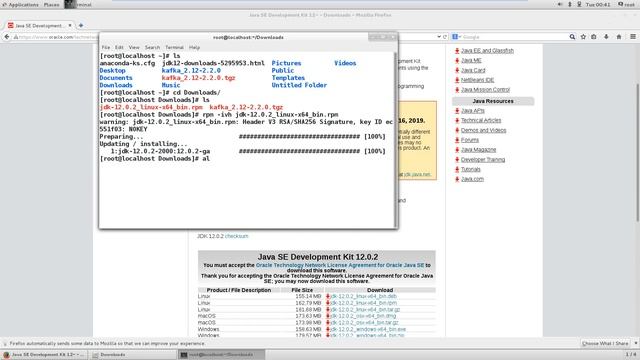Reload page with the refresh icon
640x360 pixels.
tap(445, 37)
